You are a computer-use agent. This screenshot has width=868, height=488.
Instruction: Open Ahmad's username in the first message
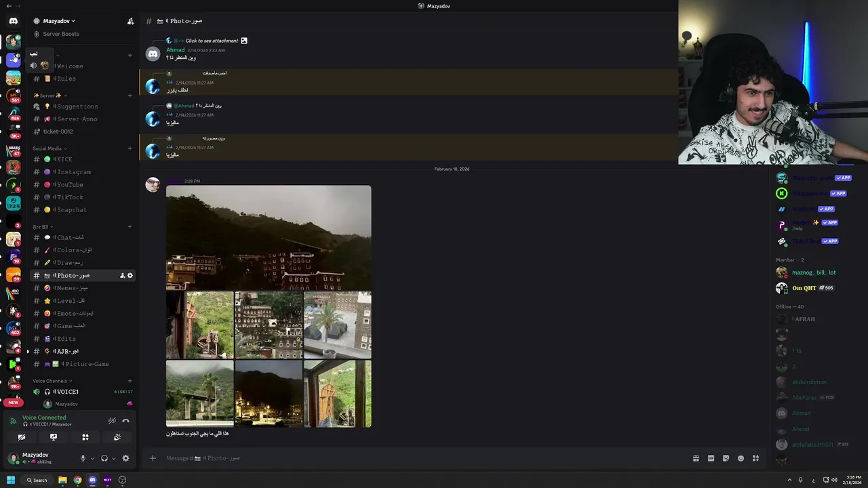click(175, 50)
